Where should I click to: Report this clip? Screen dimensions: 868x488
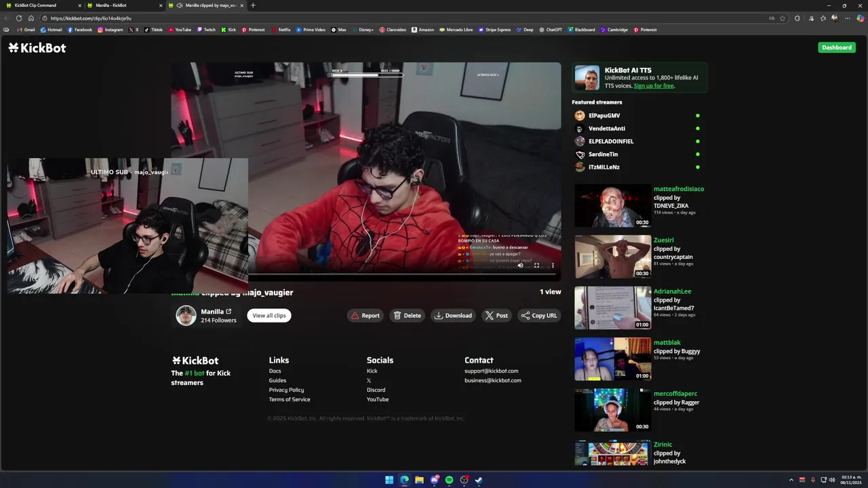366,315
